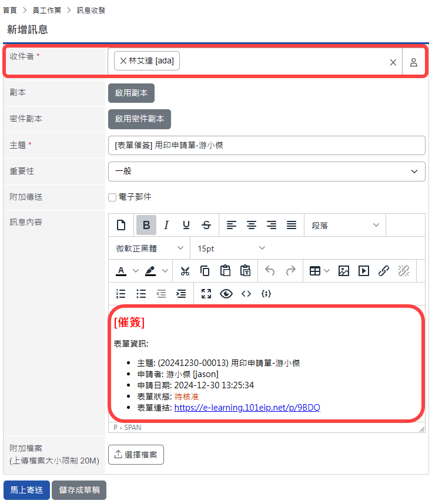This screenshot has height=504, width=432.
Task: Go to 訊息收發 in the breadcrumb
Action: click(91, 11)
